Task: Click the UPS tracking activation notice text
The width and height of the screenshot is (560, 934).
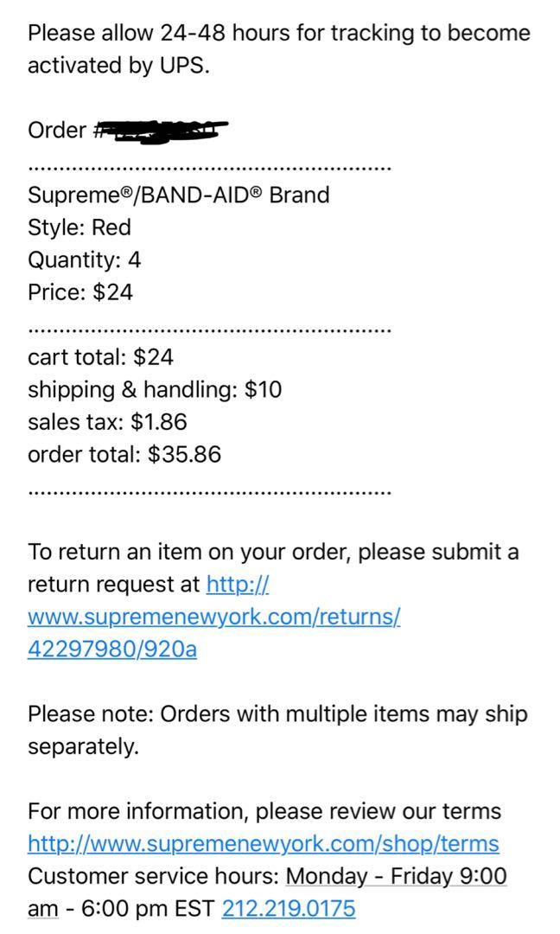Action: click(278, 48)
